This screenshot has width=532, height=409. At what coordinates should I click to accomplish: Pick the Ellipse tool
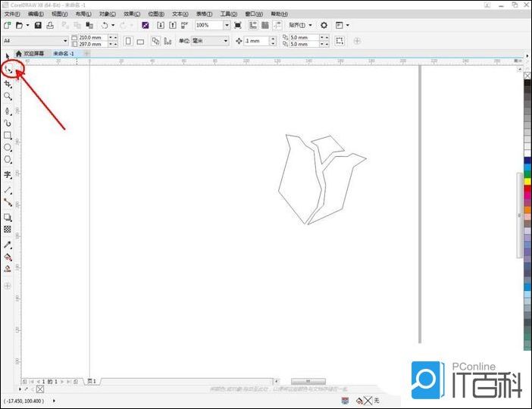(8, 147)
